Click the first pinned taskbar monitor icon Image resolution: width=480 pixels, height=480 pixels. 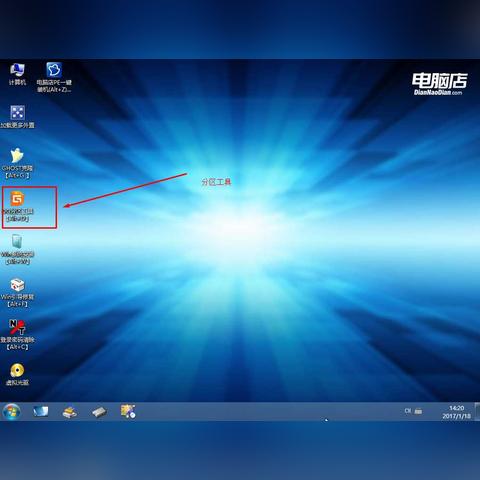[41, 412]
